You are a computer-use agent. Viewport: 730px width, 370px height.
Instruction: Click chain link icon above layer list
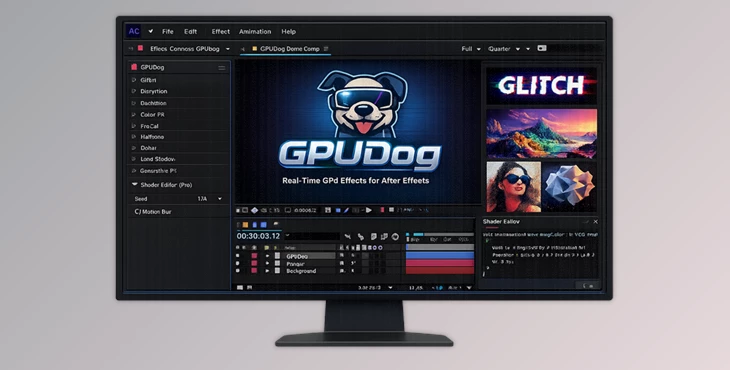(361, 237)
